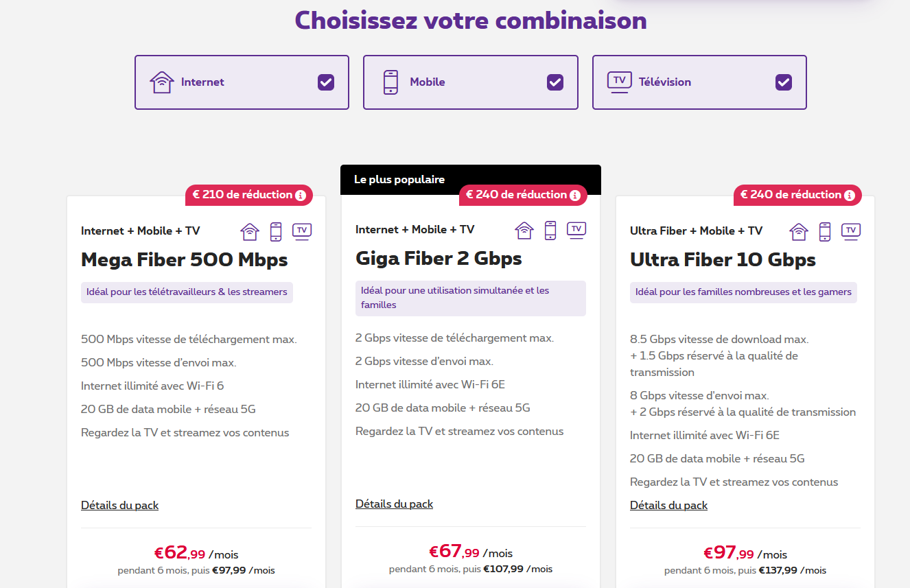The width and height of the screenshot is (910, 588).
Task: Open Détails du pack for Giga Fiber
Action: (x=394, y=504)
